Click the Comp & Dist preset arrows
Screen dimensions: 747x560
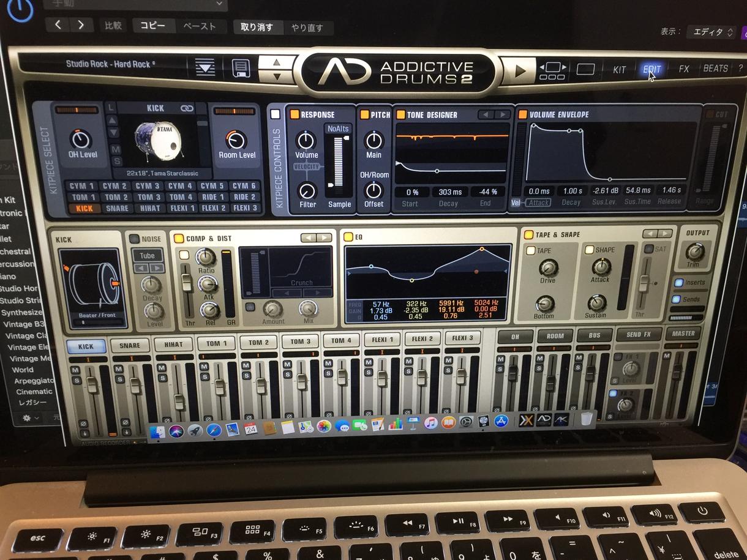click(316, 237)
